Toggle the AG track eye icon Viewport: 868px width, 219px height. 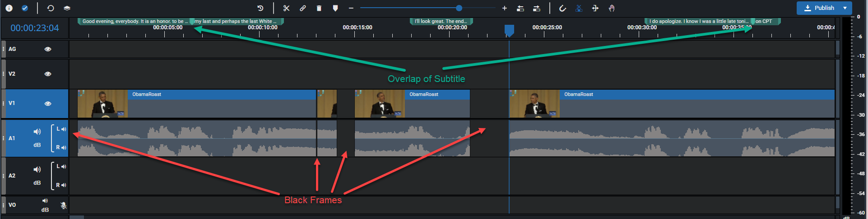pos(48,49)
